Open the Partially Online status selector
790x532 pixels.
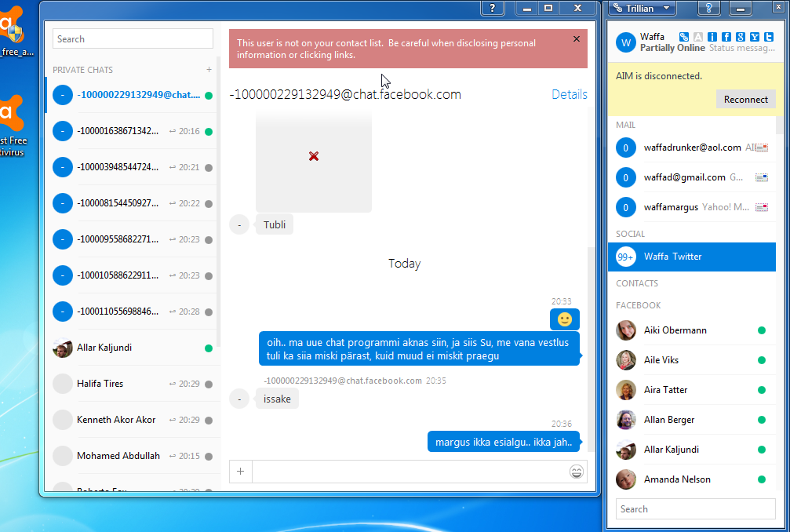point(672,48)
